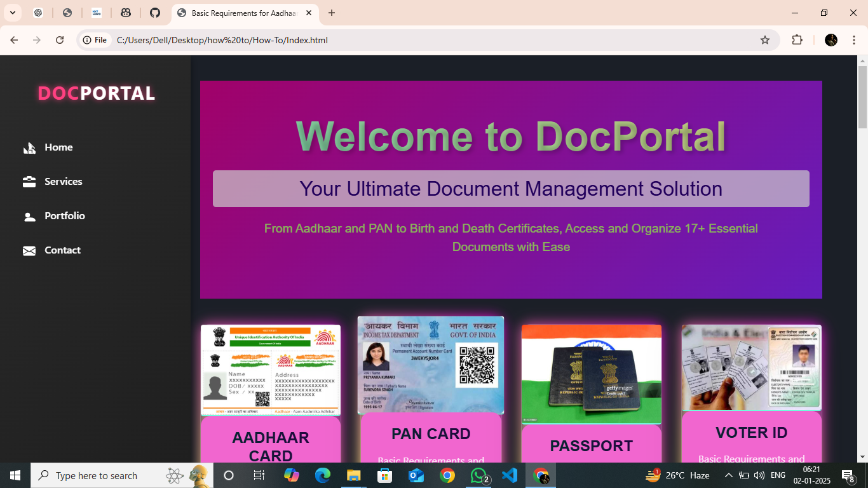The width and height of the screenshot is (868, 488).
Task: Expand hidden icons in the system tray
Action: (728, 475)
